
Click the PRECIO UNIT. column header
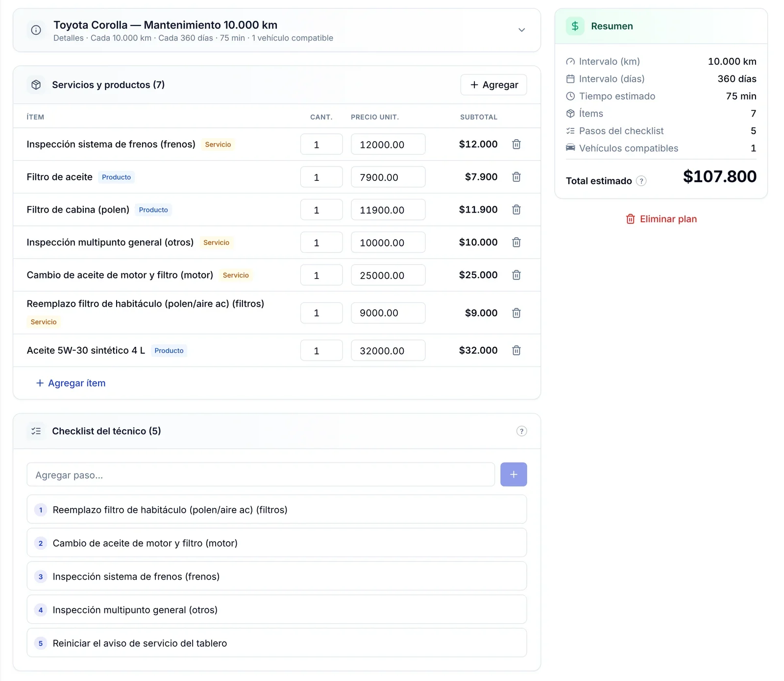point(375,117)
